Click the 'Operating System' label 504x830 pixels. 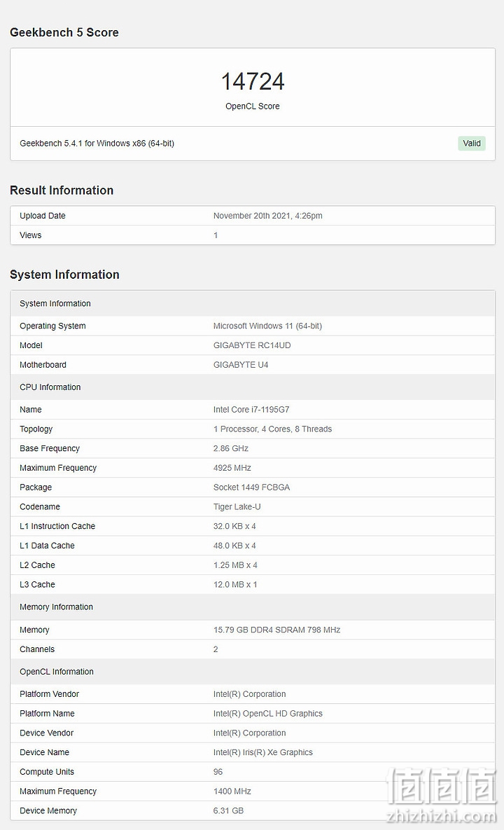(52, 326)
